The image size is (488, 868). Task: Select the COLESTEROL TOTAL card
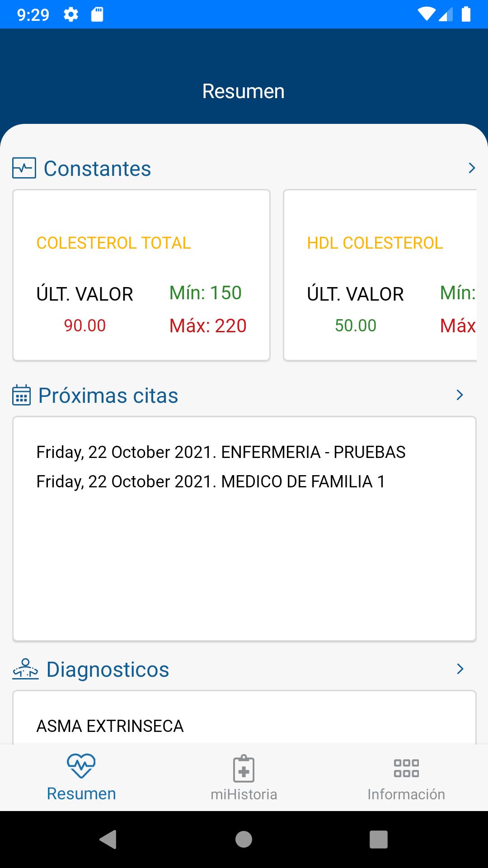tap(141, 275)
